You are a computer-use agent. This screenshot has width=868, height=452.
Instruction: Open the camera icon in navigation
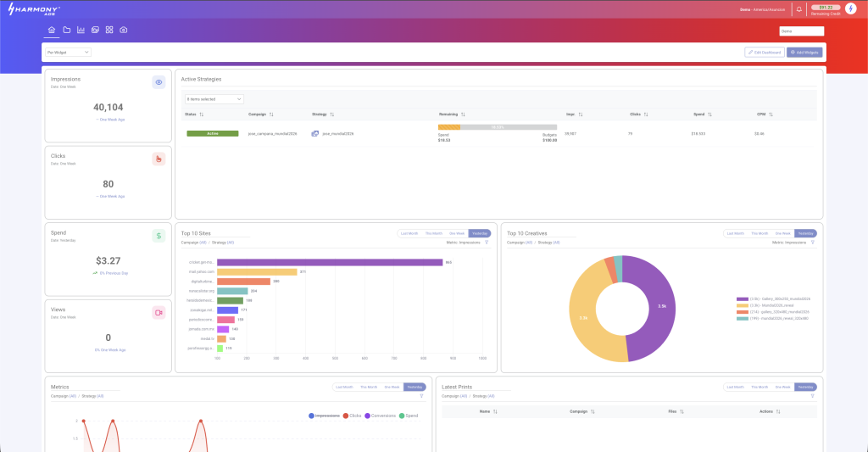pyautogui.click(x=124, y=30)
